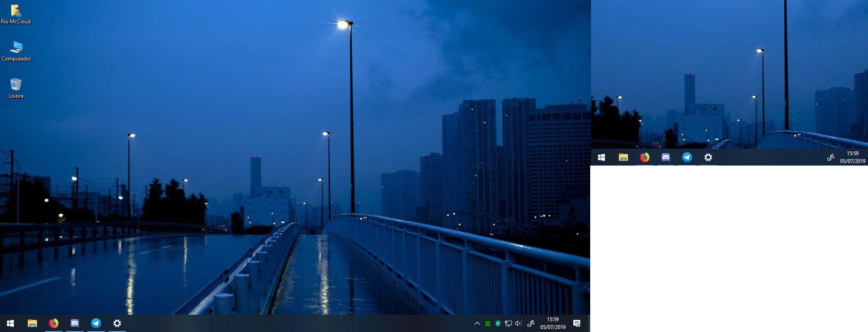The height and width of the screenshot is (332, 868).
Task: Open the network status tray icon
Action: [508, 323]
